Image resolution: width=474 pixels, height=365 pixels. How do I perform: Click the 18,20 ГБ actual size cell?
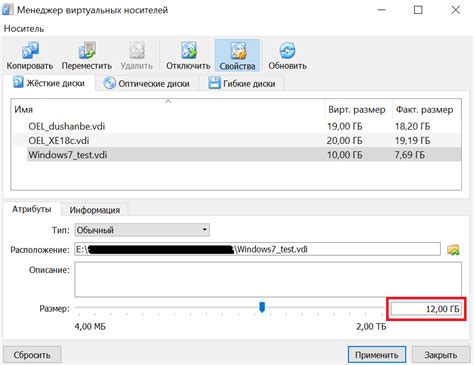tap(412, 126)
